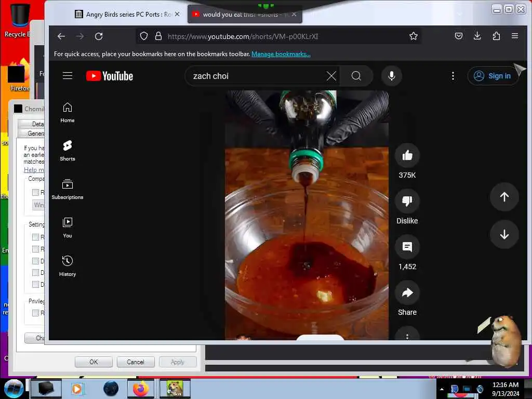This screenshot has height=399, width=532.
Task: Select Firefox desktop shortcut
Action: (19, 75)
